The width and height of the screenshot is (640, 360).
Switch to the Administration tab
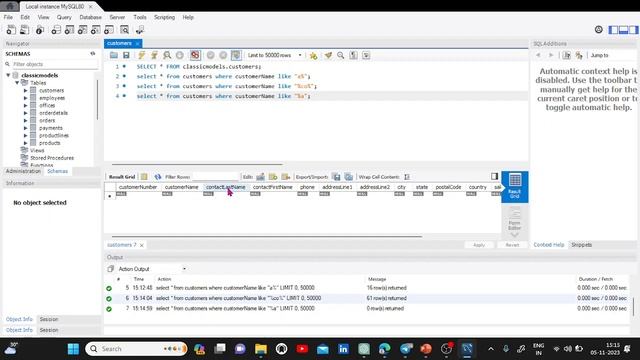23,171
